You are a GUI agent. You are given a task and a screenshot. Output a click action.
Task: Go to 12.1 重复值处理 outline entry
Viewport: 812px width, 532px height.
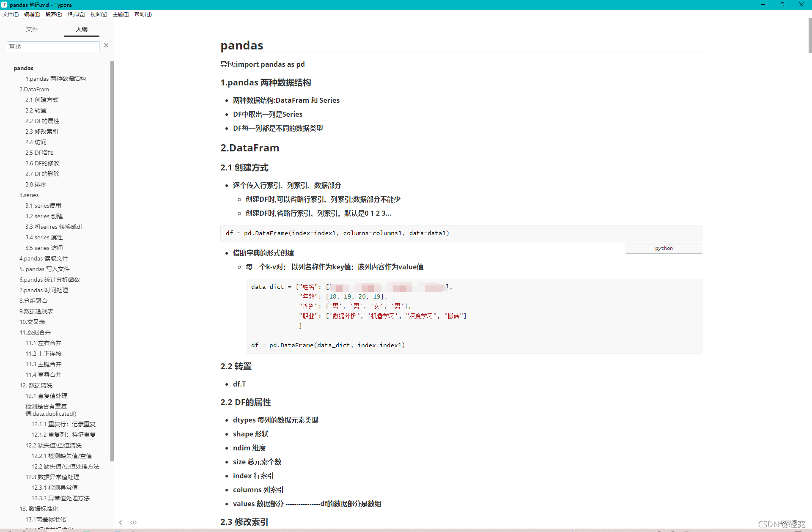point(47,396)
